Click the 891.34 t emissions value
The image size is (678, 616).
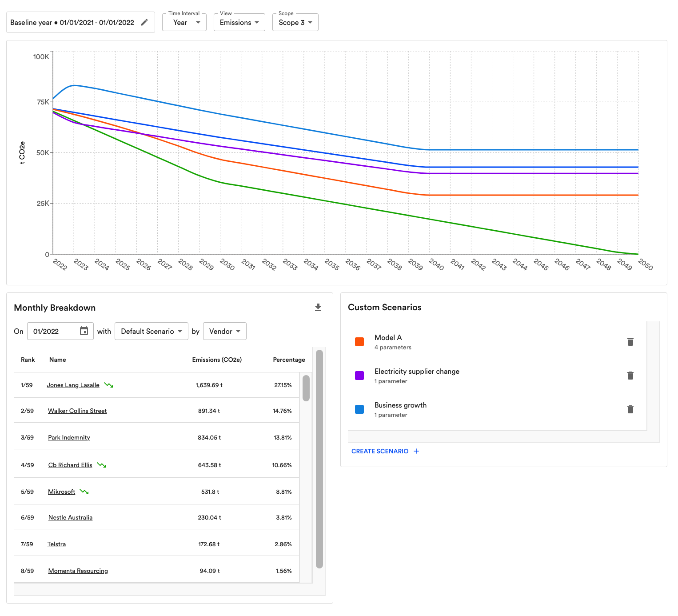209,411
